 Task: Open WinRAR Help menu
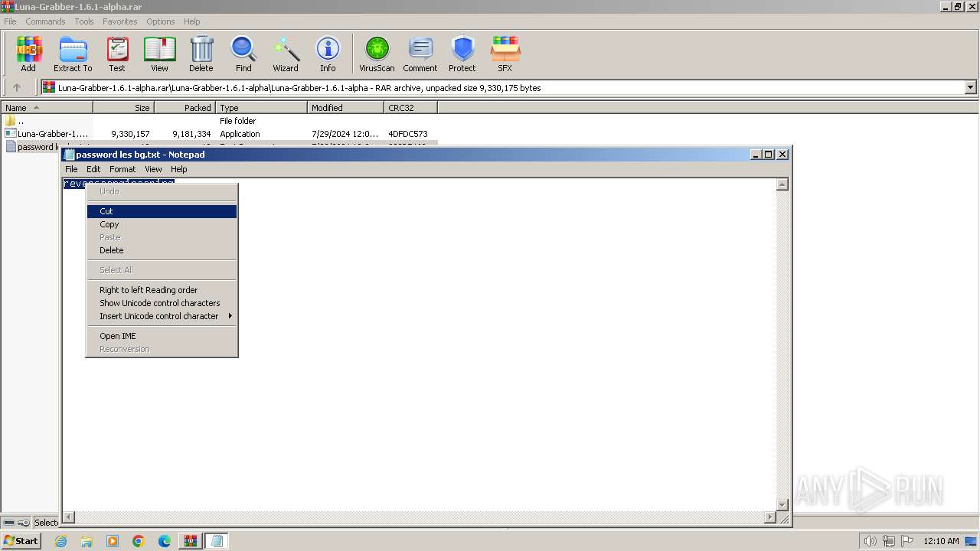tap(192, 21)
